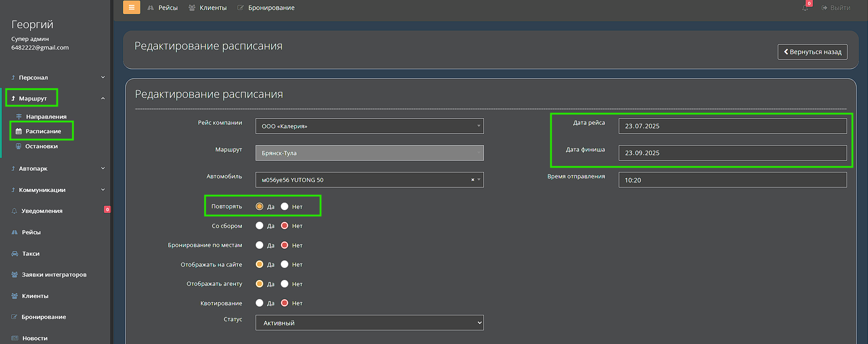Open the Статус dropdown showing Активный
Screen dimensions: 868x344
(x=369, y=323)
